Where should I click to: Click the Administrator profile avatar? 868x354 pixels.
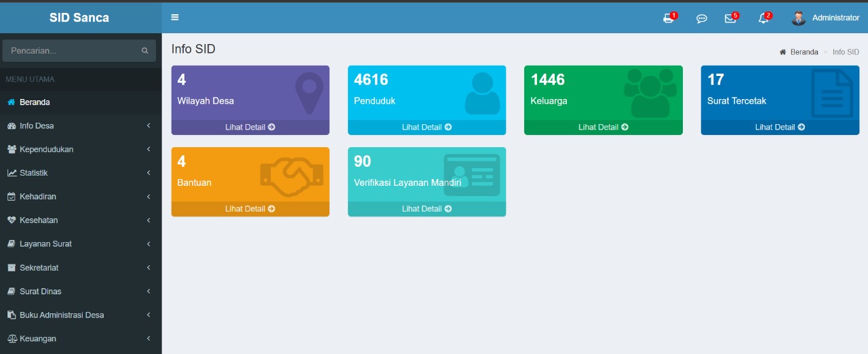[798, 18]
